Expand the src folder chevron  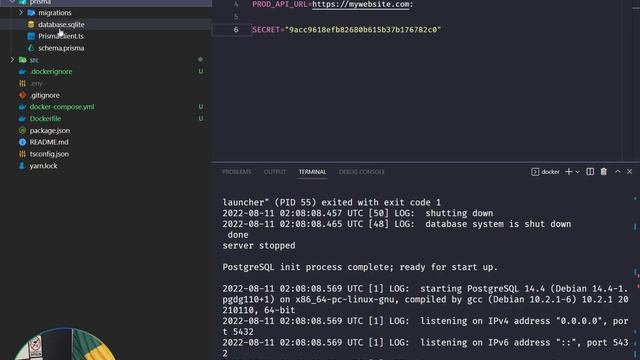tap(12, 60)
